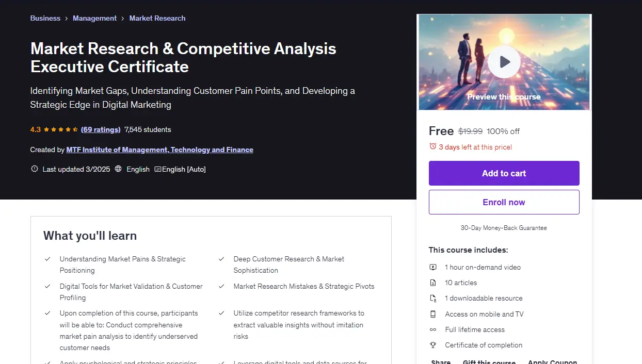The image size is (642, 364).
Task: Click the Add to cart button
Action: click(x=504, y=173)
